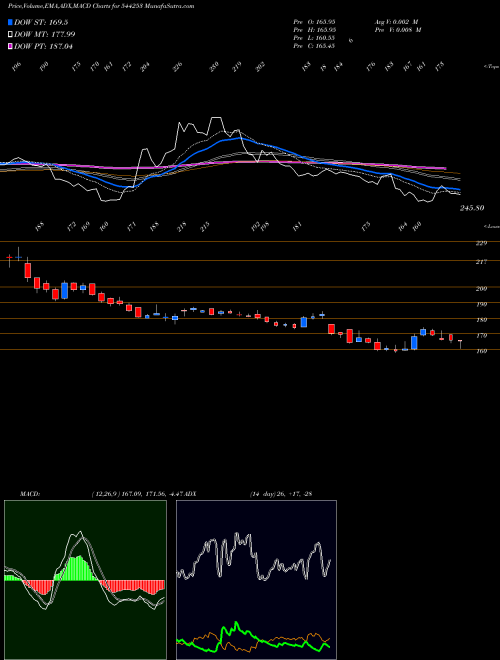The image size is (500, 660).
Task: Click the 'Avg V: 0.002 M' volume text
Action: (397, 21)
